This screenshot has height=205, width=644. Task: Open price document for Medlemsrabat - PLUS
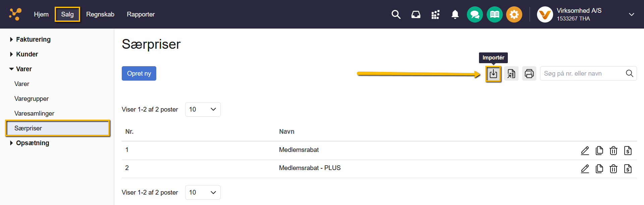628,169
